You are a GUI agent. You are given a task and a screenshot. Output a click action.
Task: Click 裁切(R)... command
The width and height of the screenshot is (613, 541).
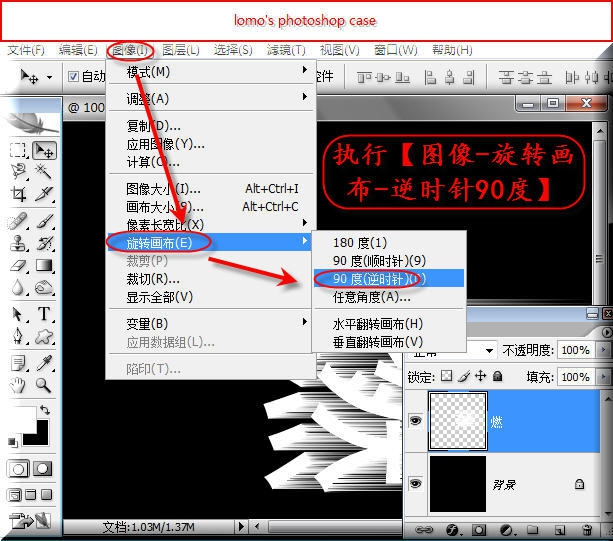coord(211,279)
